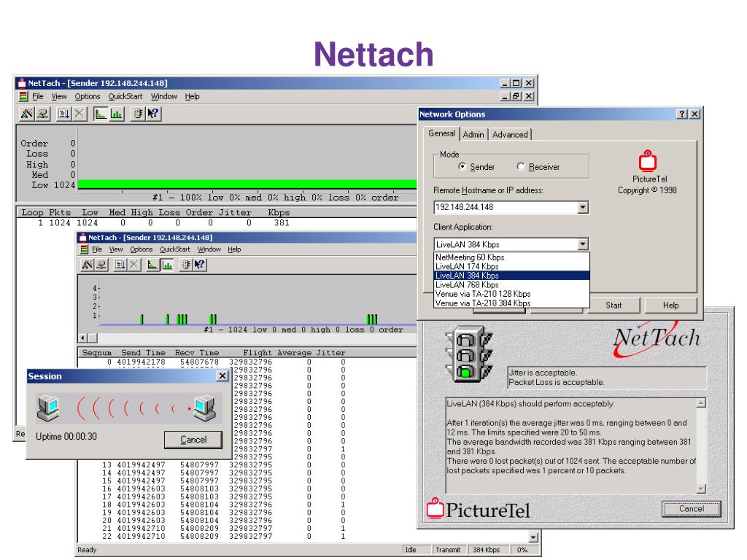Click the connect computers icon in back NetTach toolbar

(x=42, y=114)
